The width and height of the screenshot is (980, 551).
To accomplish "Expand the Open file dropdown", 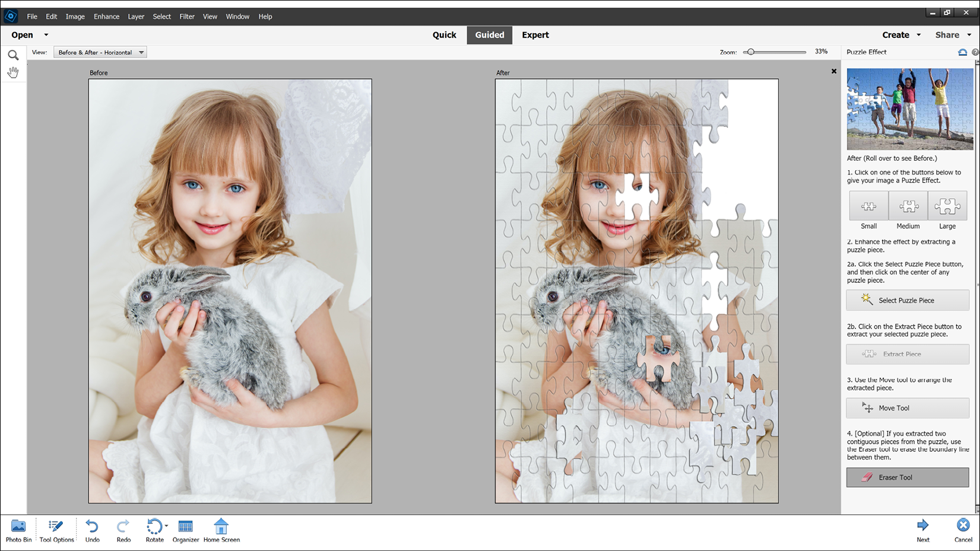I will click(x=46, y=35).
